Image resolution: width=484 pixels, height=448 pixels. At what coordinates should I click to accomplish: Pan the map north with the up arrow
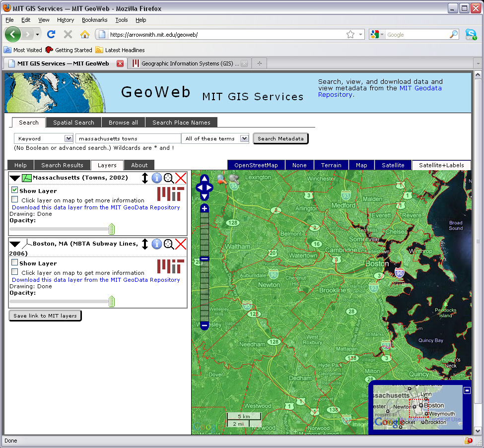tap(204, 180)
